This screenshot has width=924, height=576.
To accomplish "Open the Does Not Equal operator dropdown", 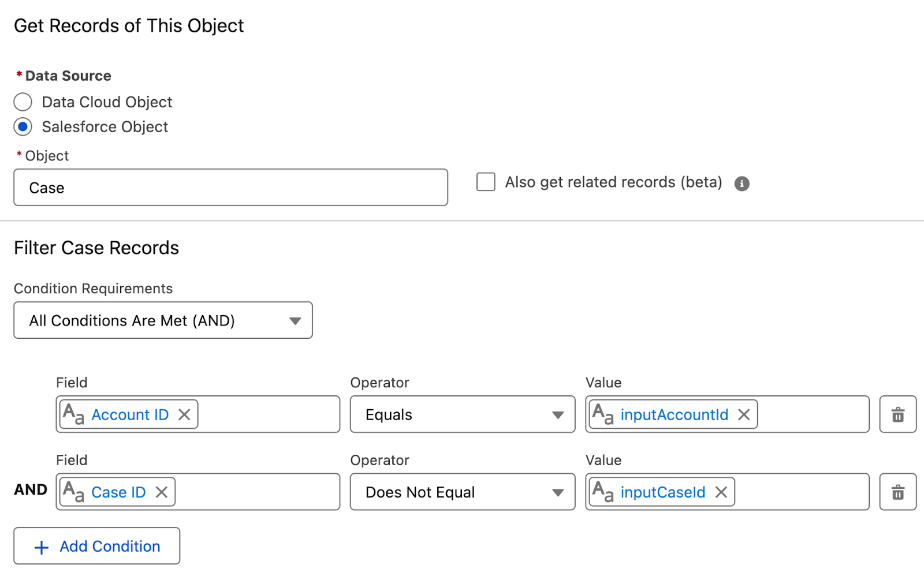I will (462, 492).
